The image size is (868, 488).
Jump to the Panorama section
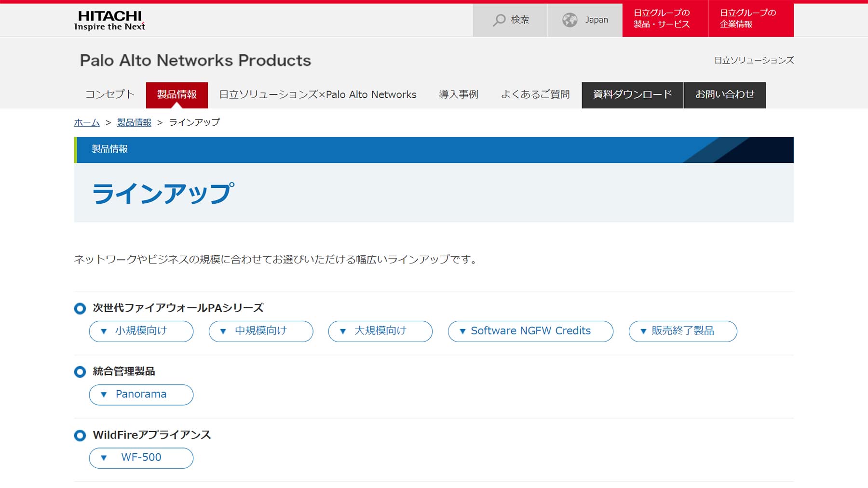[x=141, y=395]
